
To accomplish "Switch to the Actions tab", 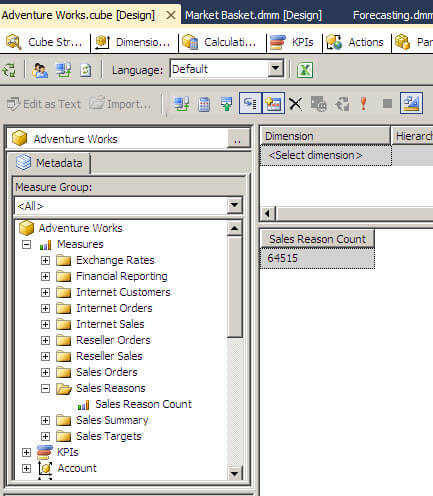I will coord(357,42).
